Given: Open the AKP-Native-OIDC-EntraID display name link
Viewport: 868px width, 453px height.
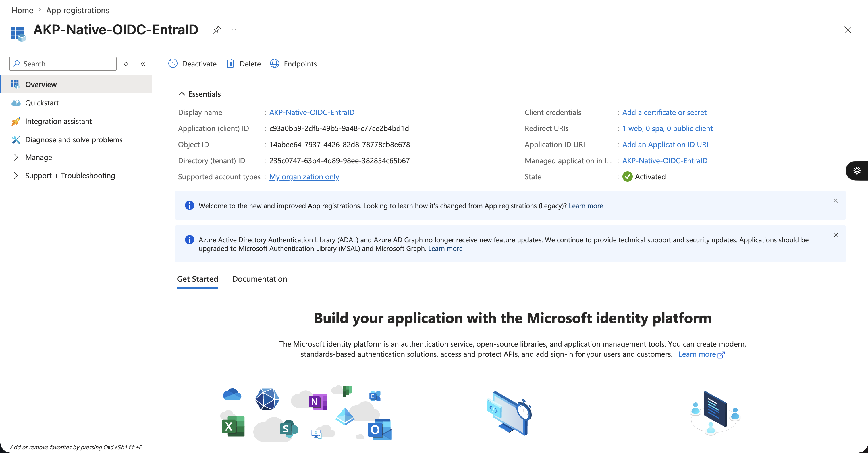Looking at the screenshot, I should pos(312,112).
